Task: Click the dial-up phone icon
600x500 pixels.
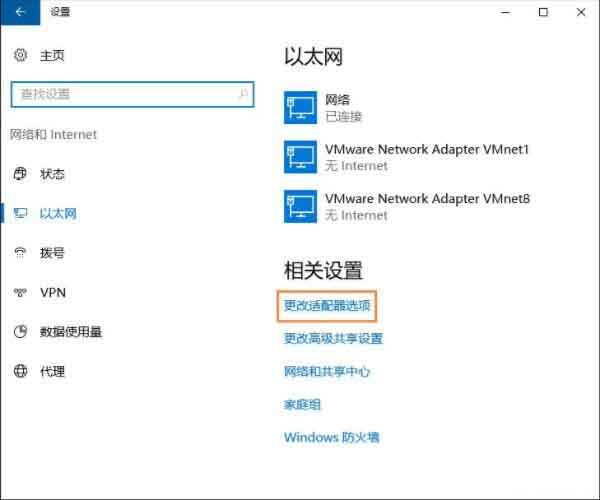Action: coord(20,253)
